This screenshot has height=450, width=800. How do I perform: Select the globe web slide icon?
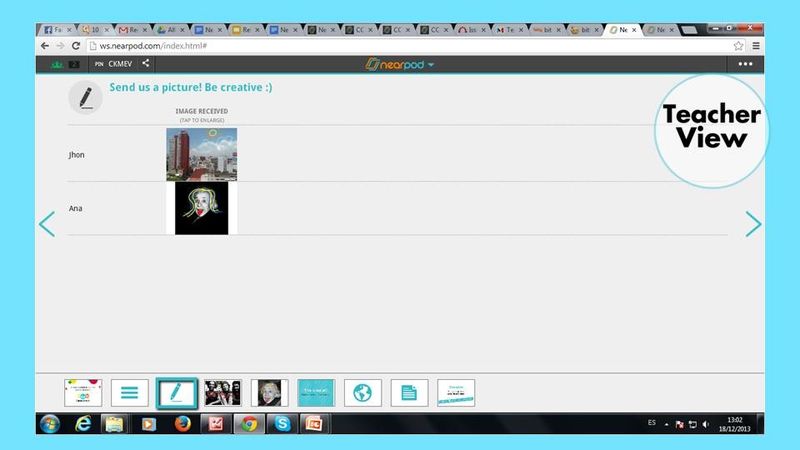[x=363, y=392]
